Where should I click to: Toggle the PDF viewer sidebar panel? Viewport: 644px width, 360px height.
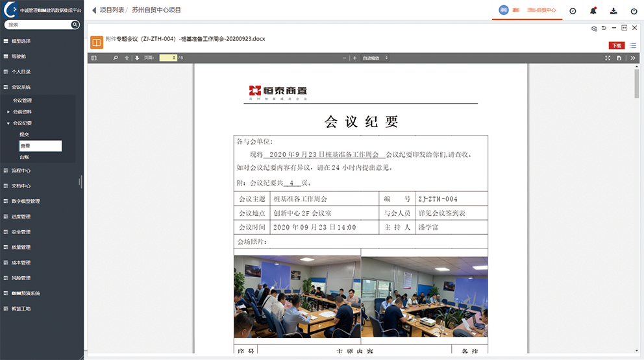pos(94,58)
